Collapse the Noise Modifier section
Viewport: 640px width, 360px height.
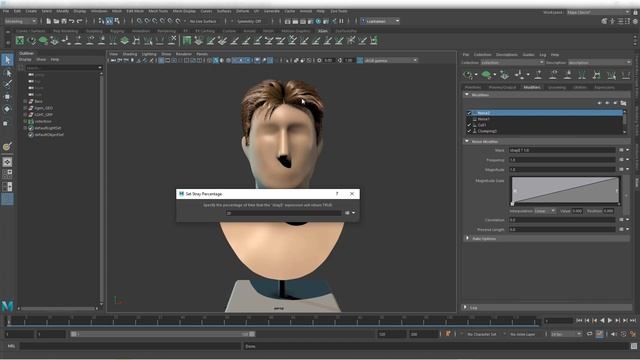[x=467, y=141]
